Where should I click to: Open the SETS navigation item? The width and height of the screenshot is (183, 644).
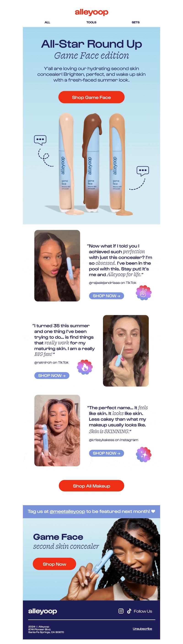136,22
